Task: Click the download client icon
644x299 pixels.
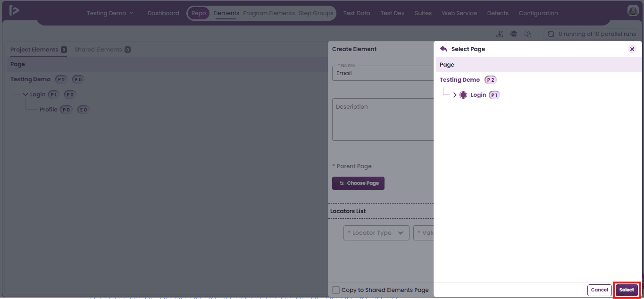Action: [x=500, y=34]
